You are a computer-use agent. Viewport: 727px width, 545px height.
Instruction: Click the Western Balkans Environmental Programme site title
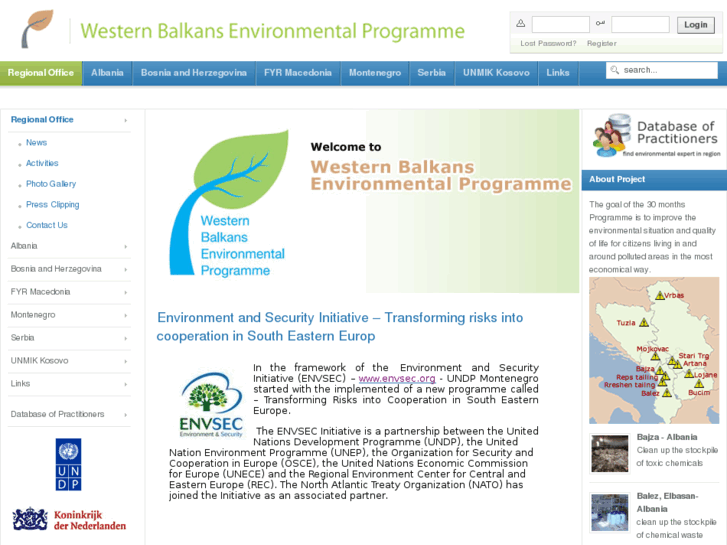272,31
